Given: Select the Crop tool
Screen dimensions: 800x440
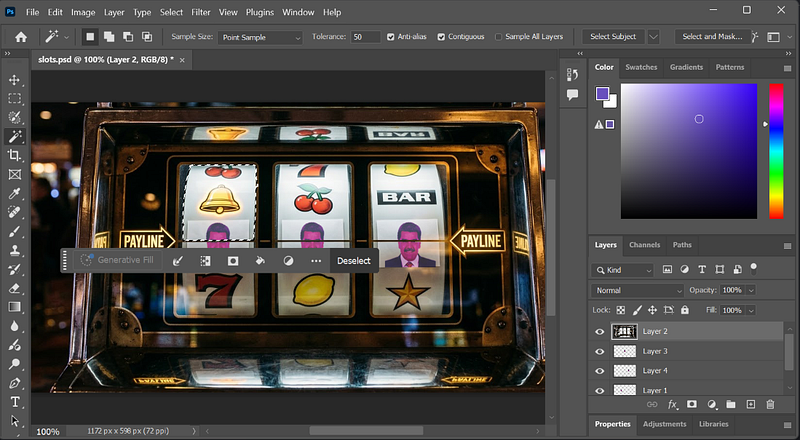Looking at the screenshot, I should 14,155.
